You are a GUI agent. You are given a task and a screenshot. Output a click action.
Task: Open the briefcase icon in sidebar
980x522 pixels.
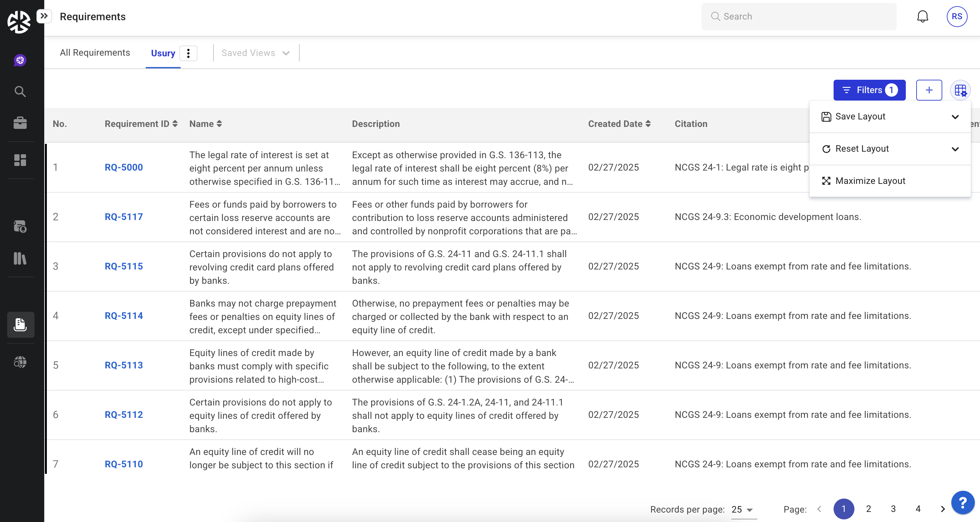[20, 123]
